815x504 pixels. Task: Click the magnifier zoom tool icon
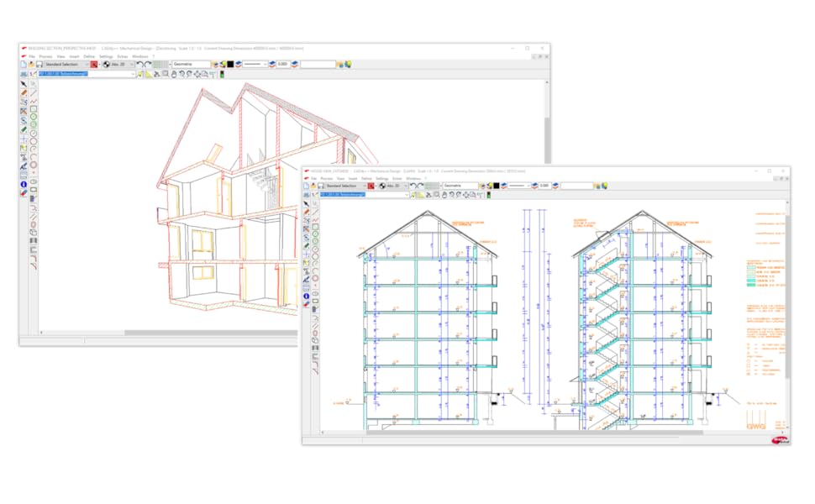(436, 195)
